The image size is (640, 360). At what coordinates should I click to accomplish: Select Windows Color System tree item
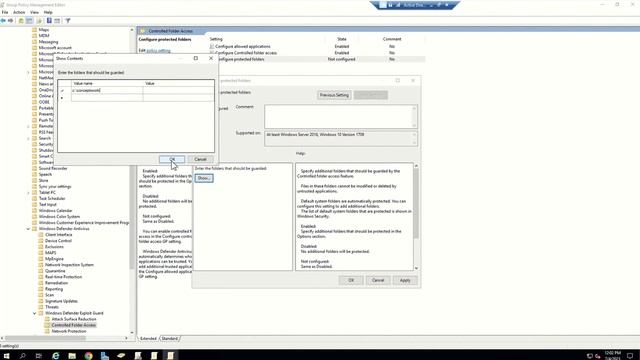[59, 217]
